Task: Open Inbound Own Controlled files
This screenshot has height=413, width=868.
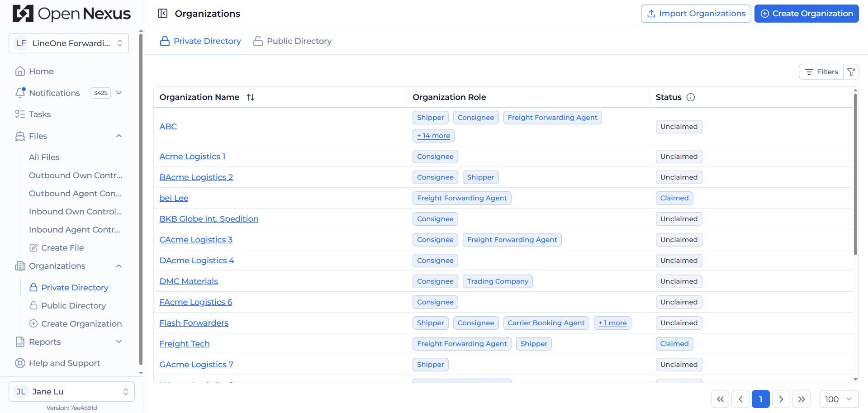Action: coord(76,212)
